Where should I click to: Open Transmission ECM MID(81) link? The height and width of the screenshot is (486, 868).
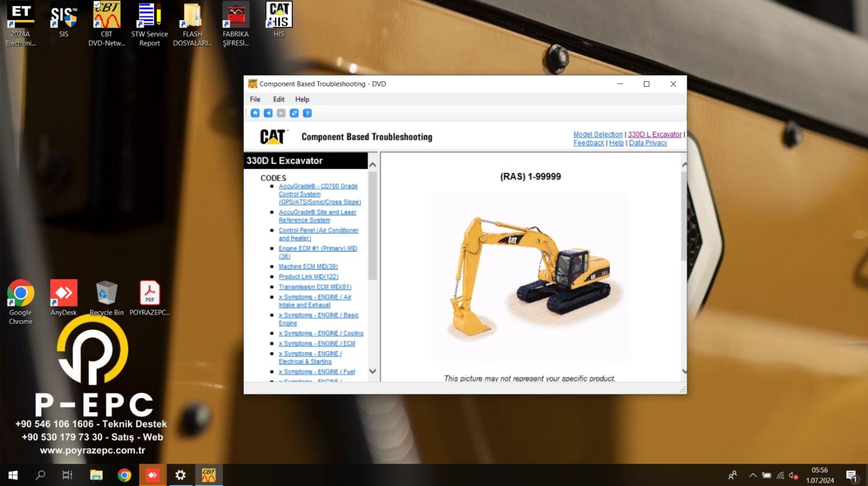tap(315, 287)
